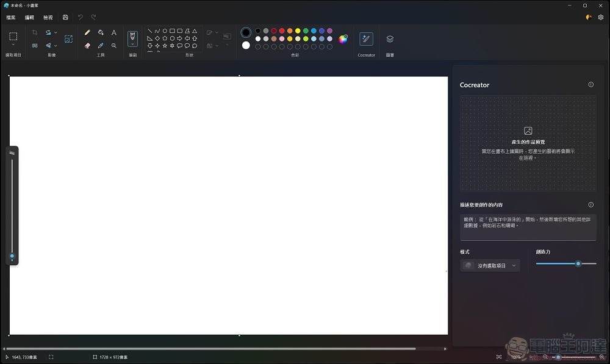
Task: Open the 檔案 menu
Action: point(11,18)
